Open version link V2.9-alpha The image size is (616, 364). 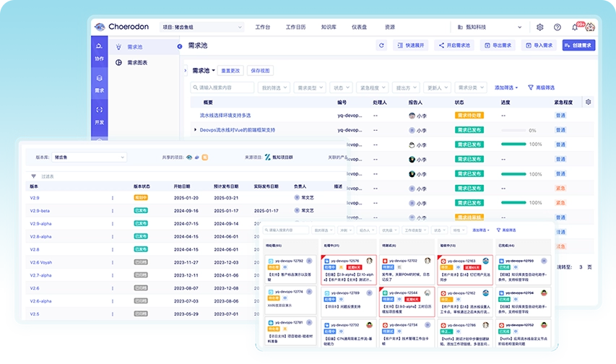[41, 224]
